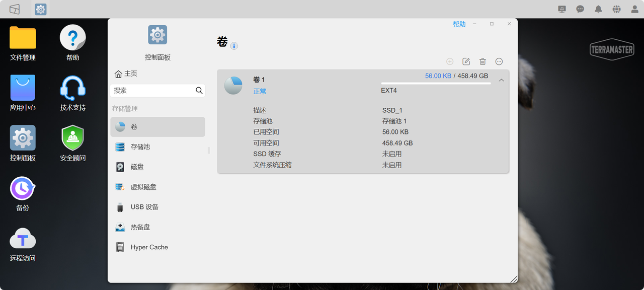Open the resource monitor icon in top bar
The height and width of the screenshot is (290, 644).
coord(562,9)
